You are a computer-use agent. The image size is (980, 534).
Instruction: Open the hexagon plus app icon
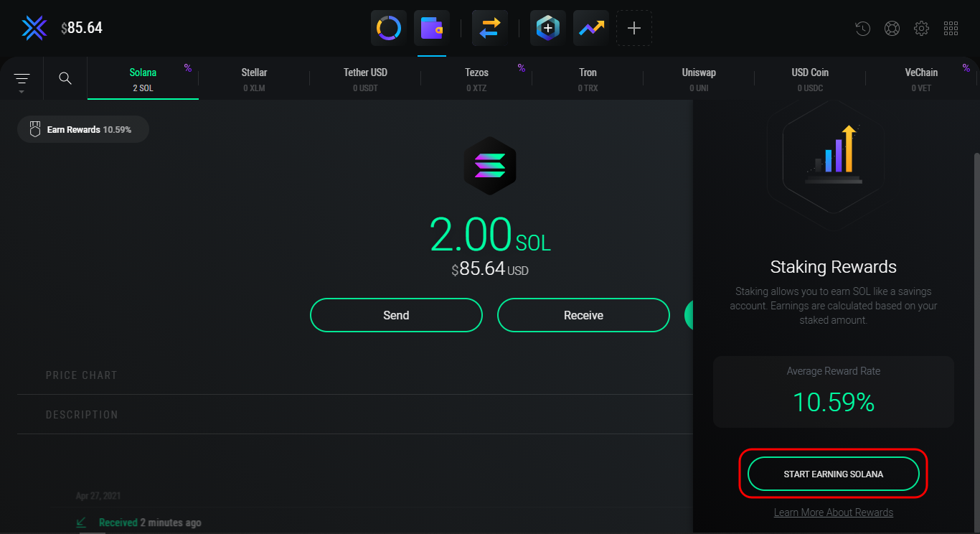548,29
